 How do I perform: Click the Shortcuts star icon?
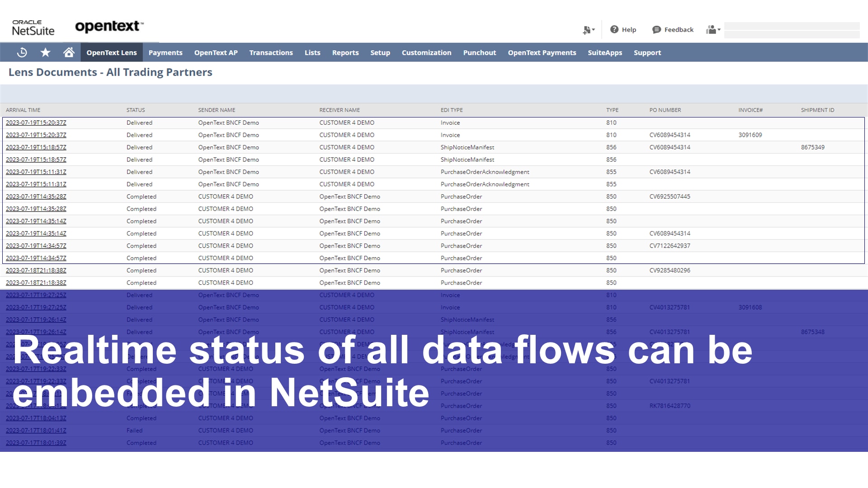(45, 52)
